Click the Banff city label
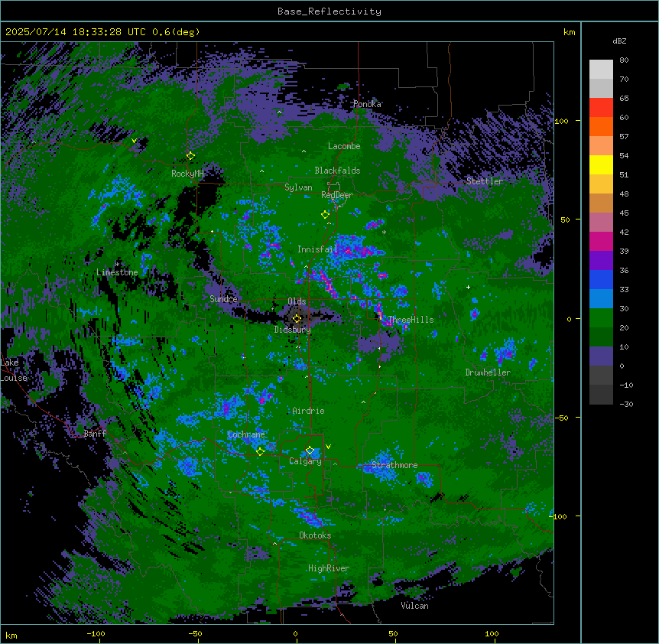Viewport: 659px width, 644px height. 95,434
